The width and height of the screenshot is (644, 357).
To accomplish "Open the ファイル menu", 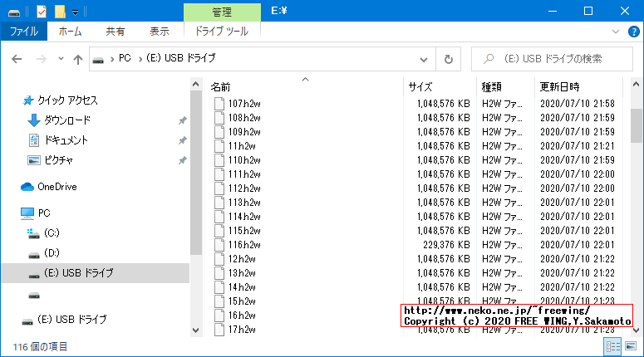I will [x=24, y=32].
